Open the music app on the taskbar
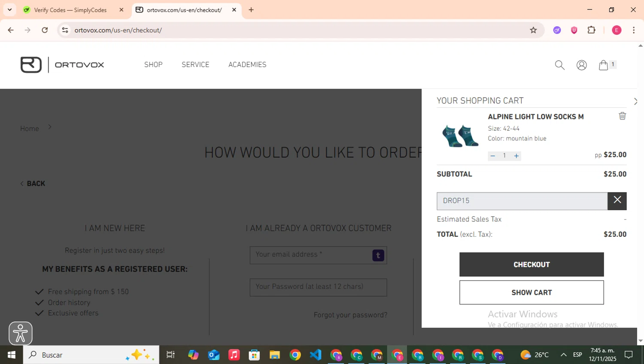This screenshot has height=364, width=644. tap(234, 355)
